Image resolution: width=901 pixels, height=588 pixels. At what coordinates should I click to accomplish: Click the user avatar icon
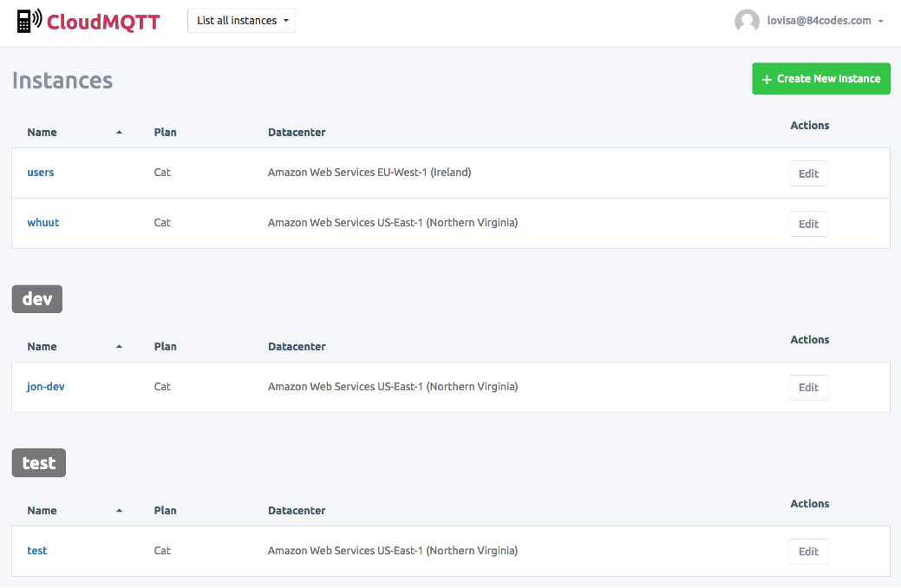click(x=747, y=21)
